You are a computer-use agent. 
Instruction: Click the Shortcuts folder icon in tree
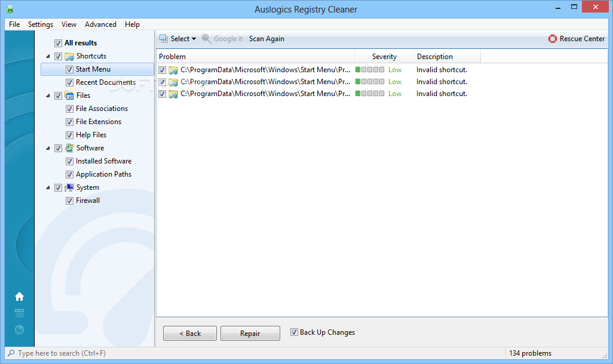click(69, 56)
